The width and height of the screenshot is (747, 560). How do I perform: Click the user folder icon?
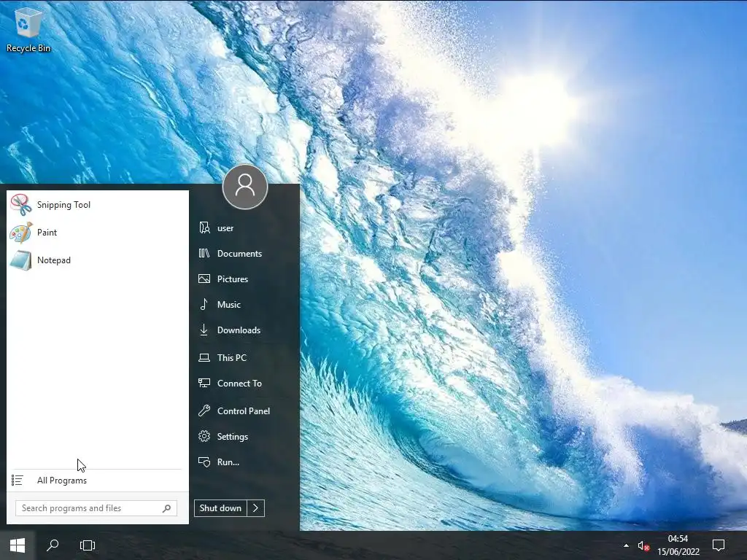(204, 227)
